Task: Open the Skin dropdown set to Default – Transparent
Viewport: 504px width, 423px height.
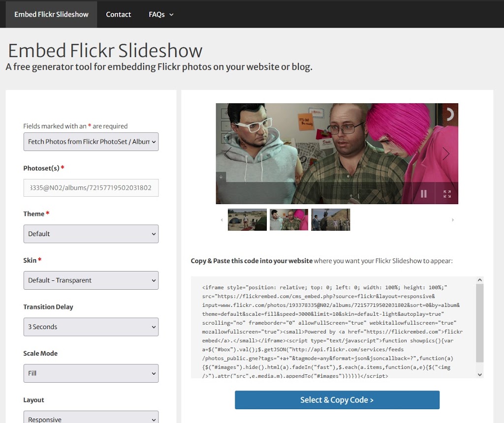Action: click(91, 280)
